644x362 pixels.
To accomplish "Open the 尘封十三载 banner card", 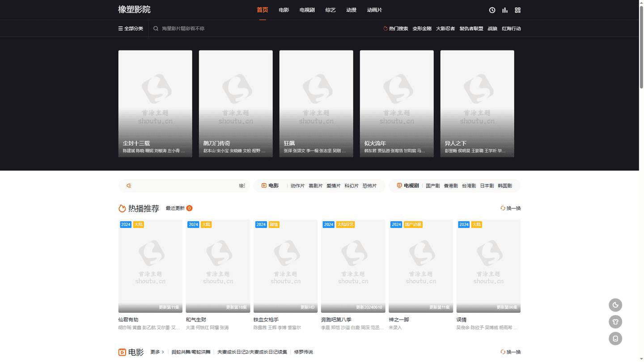I will (155, 104).
